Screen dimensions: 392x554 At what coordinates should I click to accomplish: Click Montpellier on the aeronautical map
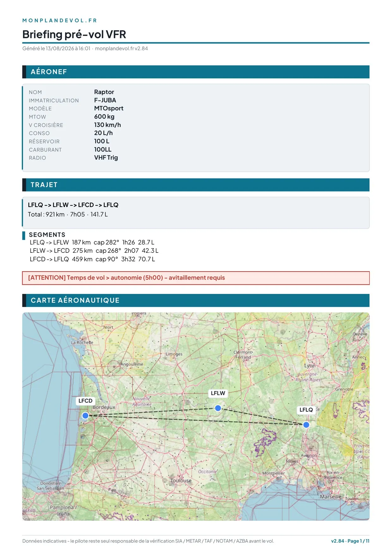point(273,473)
